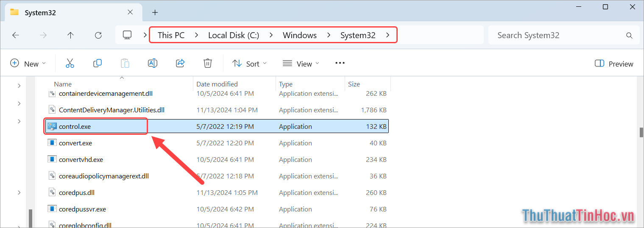Screen dimensions: 644x228
Task: Select the System32 tab
Action: [x=74, y=12]
